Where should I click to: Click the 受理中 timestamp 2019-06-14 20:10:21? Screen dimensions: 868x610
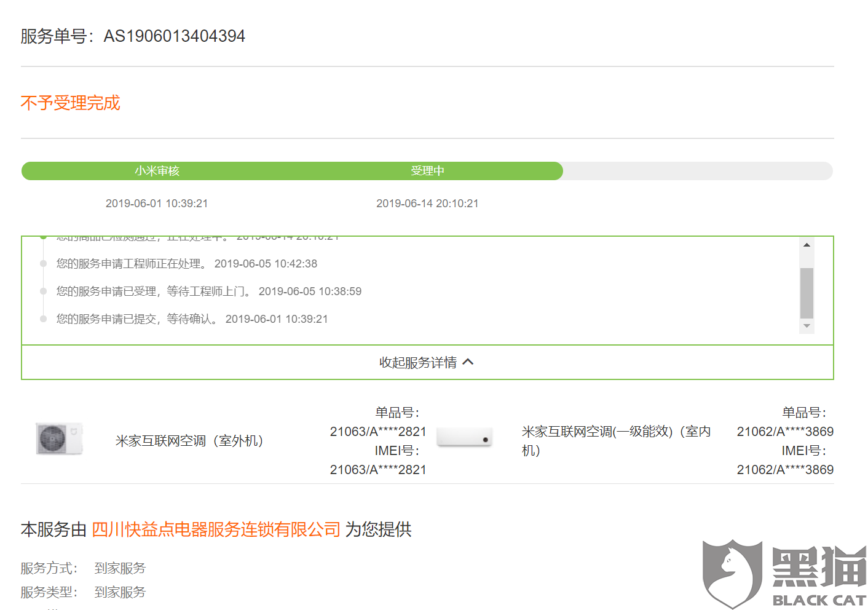pyautogui.click(x=428, y=204)
